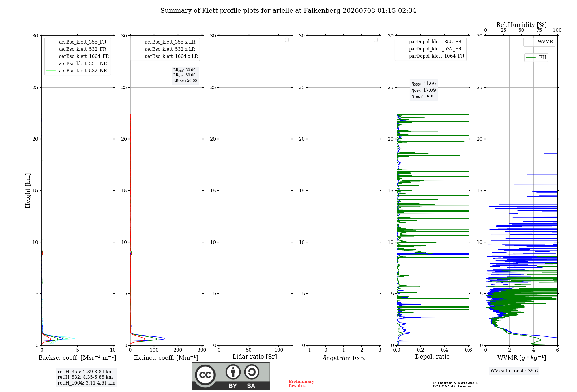The width and height of the screenshot is (577, 392).
Task: Click the Preliminary Results red label
Action: tap(301, 384)
